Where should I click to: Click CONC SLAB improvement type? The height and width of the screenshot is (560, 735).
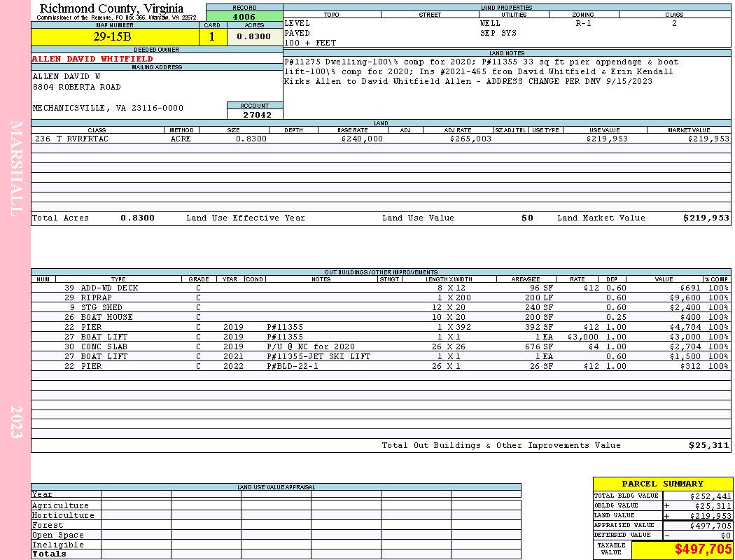[104, 346]
